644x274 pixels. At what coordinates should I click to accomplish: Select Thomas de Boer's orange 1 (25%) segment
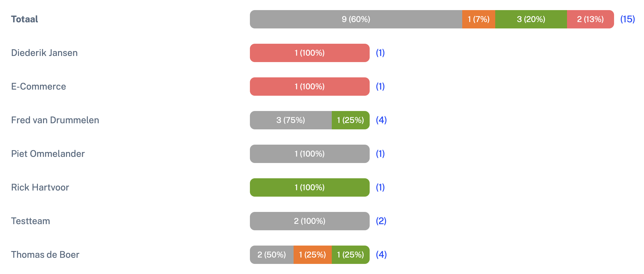click(x=313, y=255)
